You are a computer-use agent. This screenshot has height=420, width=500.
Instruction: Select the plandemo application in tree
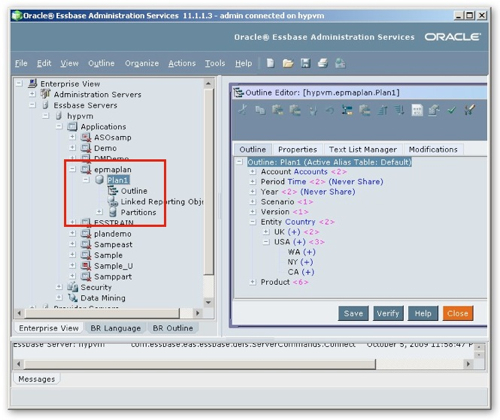pyautogui.click(x=112, y=234)
